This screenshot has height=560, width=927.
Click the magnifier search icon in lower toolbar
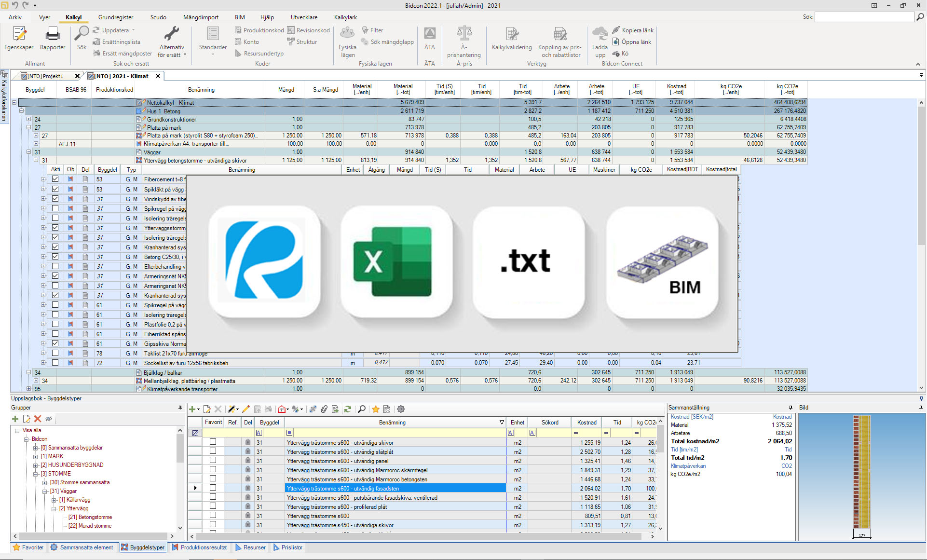362,409
